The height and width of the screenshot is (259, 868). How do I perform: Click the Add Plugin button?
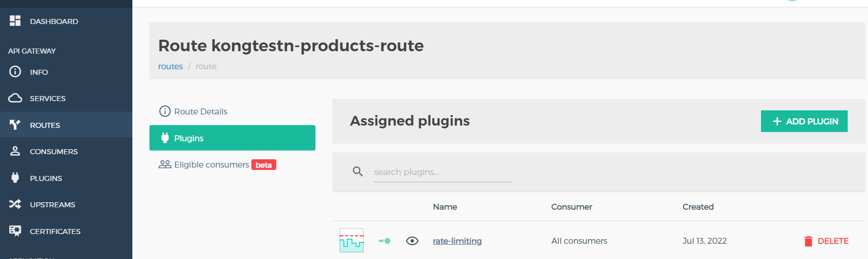pyautogui.click(x=804, y=121)
